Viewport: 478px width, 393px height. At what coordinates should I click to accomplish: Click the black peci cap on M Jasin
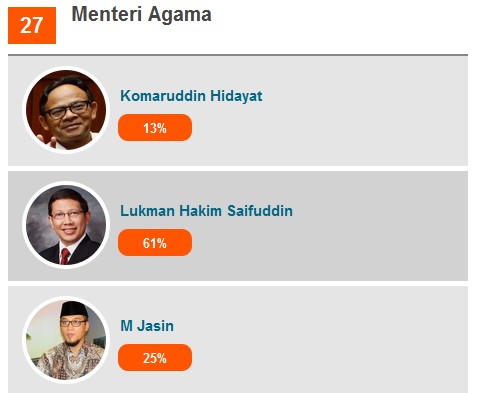[x=74, y=310]
